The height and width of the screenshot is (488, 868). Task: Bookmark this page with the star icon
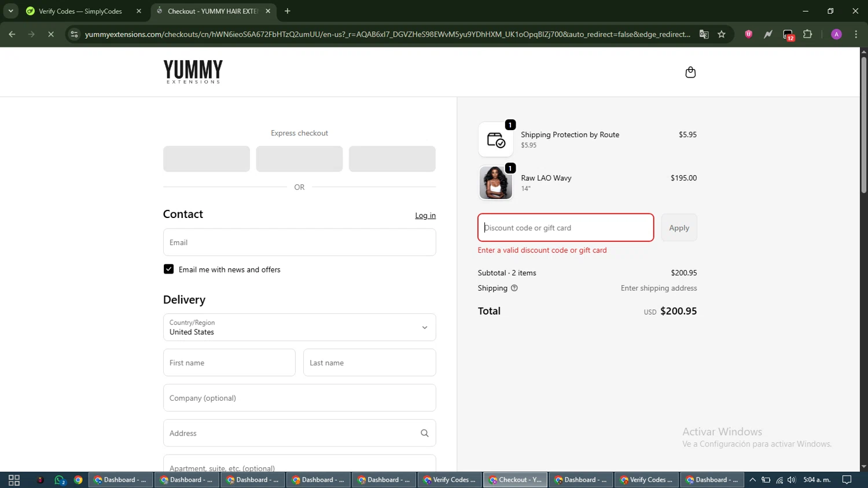[x=722, y=34]
